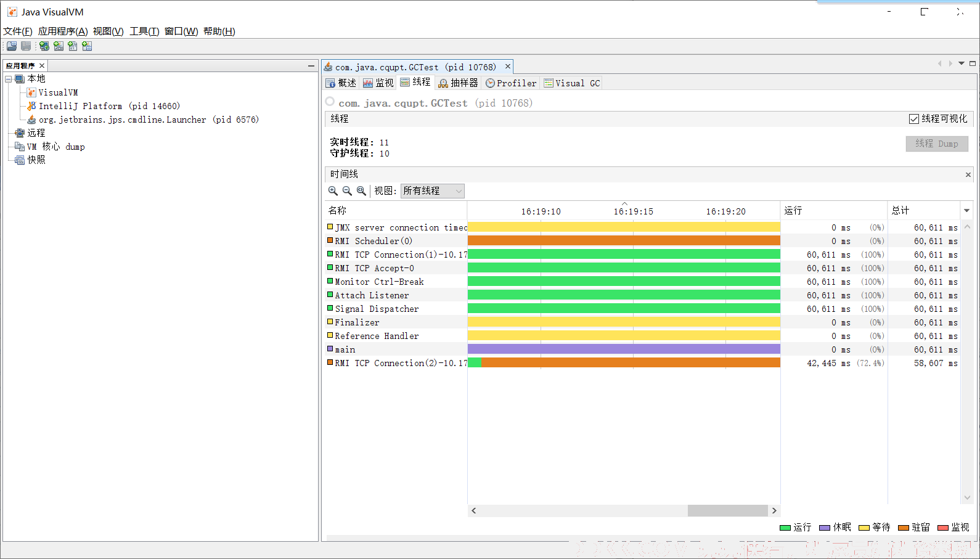The width and height of the screenshot is (980, 559).
Task: Zoom in on the thread timeline
Action: [x=333, y=191]
